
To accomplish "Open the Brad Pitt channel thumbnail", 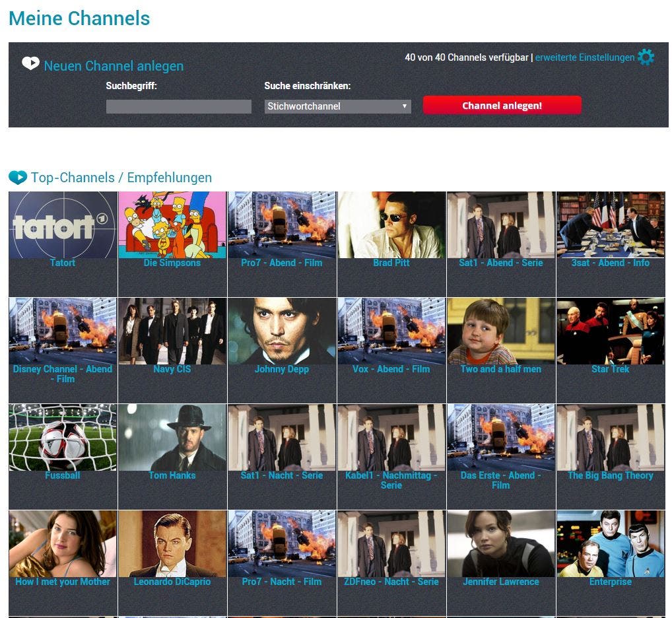I will pyautogui.click(x=391, y=225).
